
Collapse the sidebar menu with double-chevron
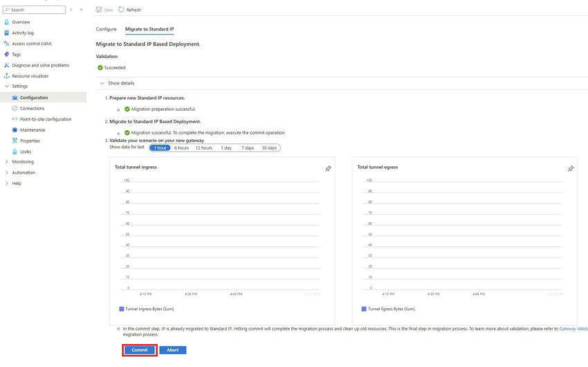[x=81, y=10]
